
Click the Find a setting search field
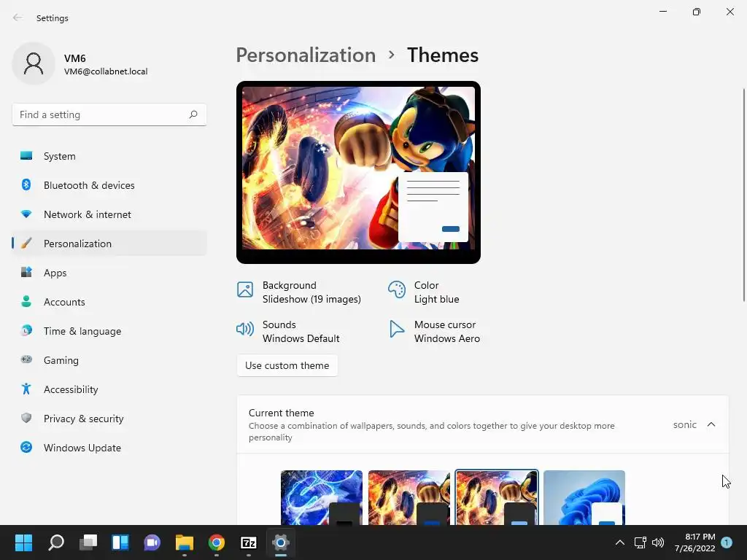[109, 114]
